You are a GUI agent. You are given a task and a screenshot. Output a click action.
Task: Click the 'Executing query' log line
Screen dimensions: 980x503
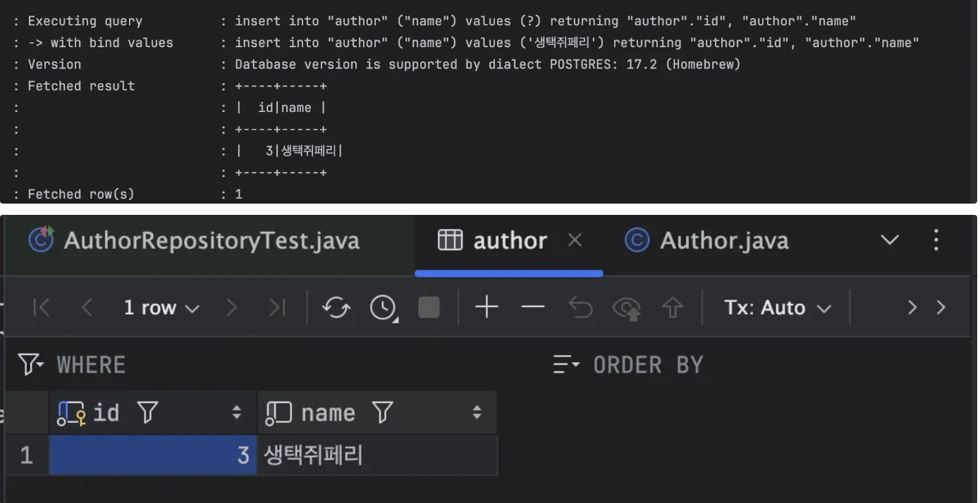(x=434, y=21)
